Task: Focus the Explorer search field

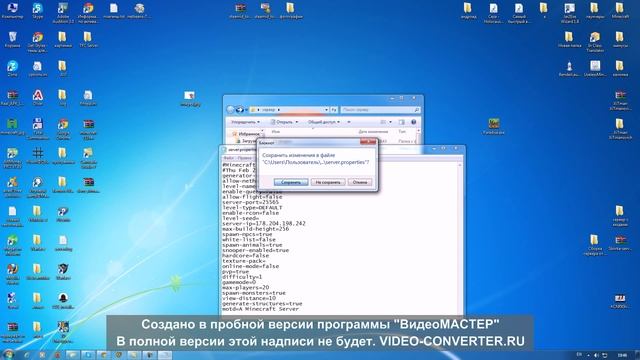Action: (x=380, y=110)
